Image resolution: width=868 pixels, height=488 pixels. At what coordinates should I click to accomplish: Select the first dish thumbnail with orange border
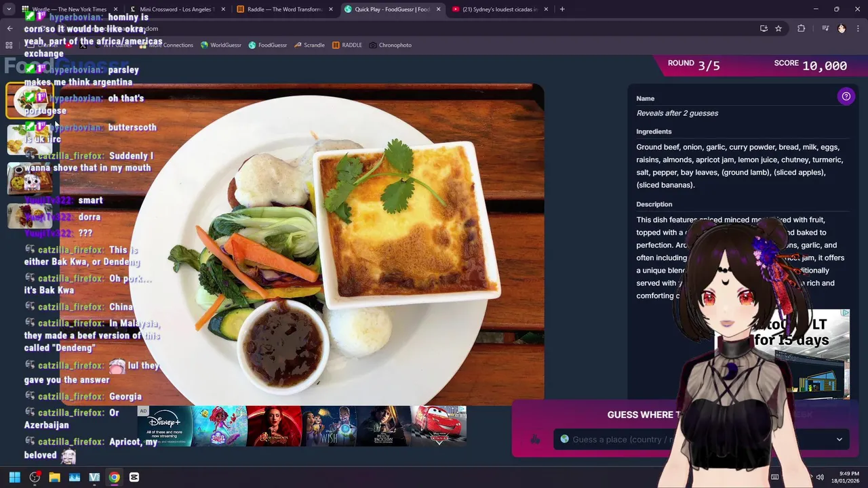pyautogui.click(x=30, y=100)
